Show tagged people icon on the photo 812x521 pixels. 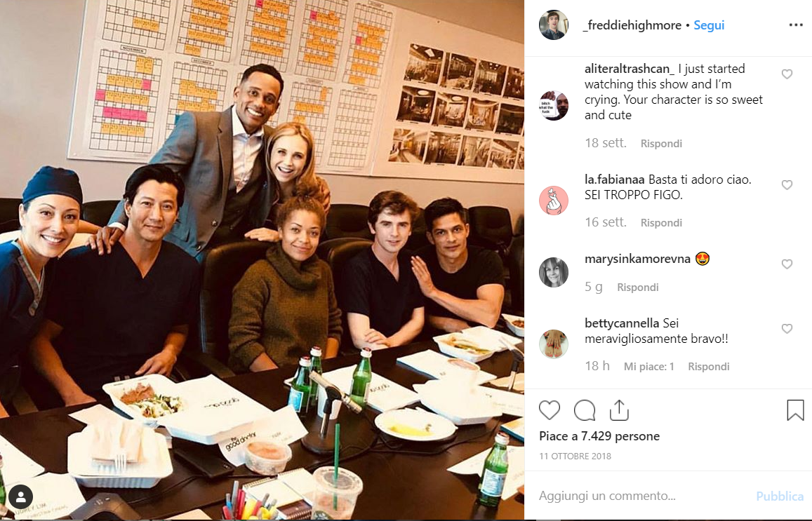(x=21, y=497)
